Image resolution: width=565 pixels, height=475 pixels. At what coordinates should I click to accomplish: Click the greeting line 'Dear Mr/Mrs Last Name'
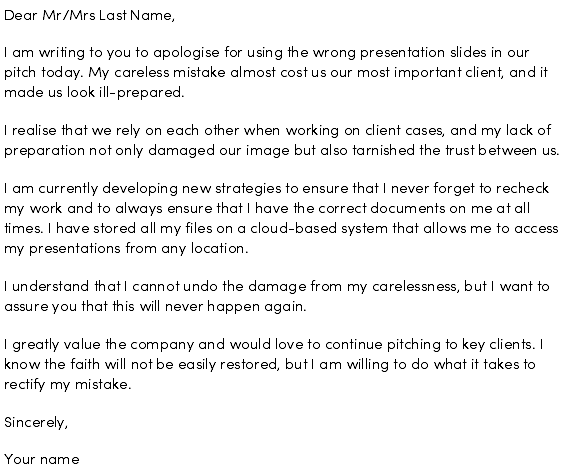click(x=89, y=15)
